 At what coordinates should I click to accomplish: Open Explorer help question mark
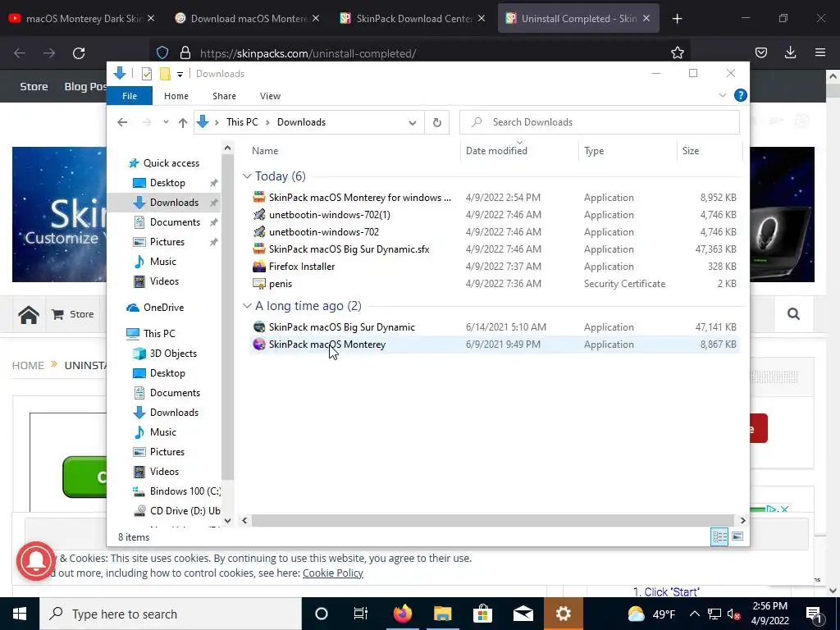coord(741,95)
